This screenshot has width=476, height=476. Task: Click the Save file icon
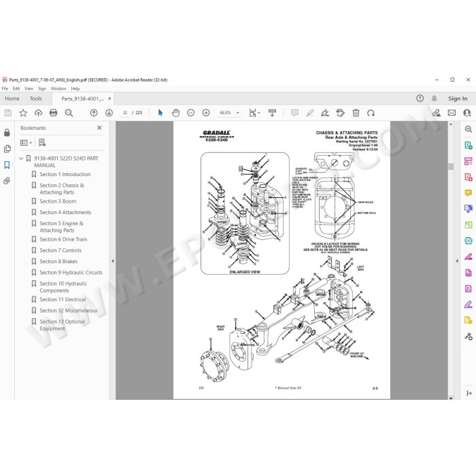[8, 113]
